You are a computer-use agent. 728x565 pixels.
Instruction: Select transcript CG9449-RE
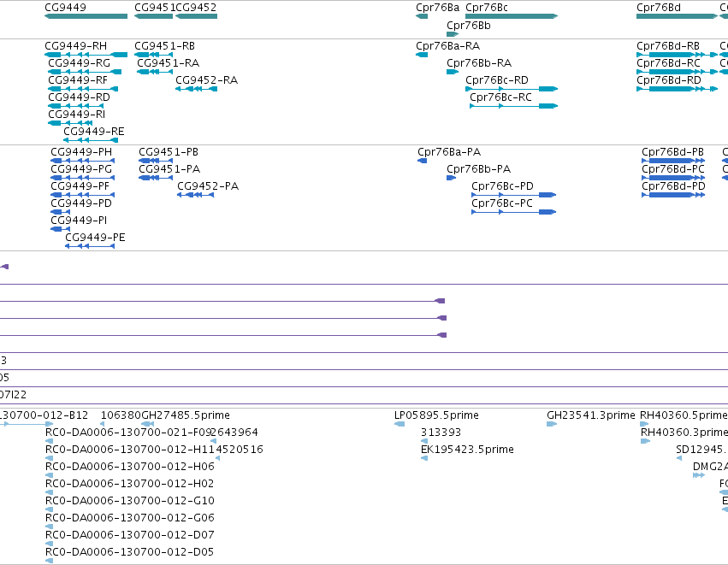(94, 132)
